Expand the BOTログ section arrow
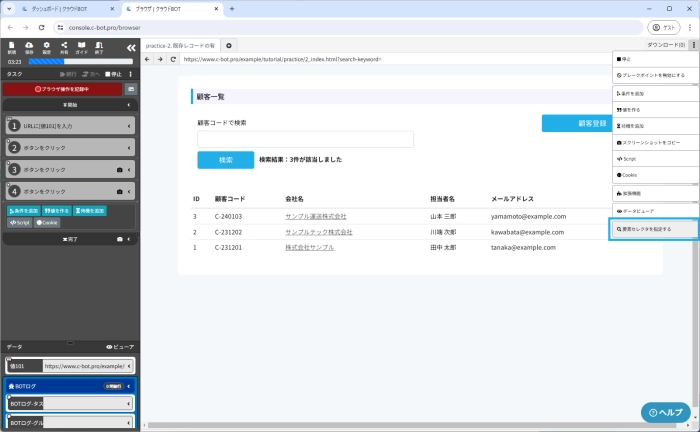700x432 pixels. point(129,385)
